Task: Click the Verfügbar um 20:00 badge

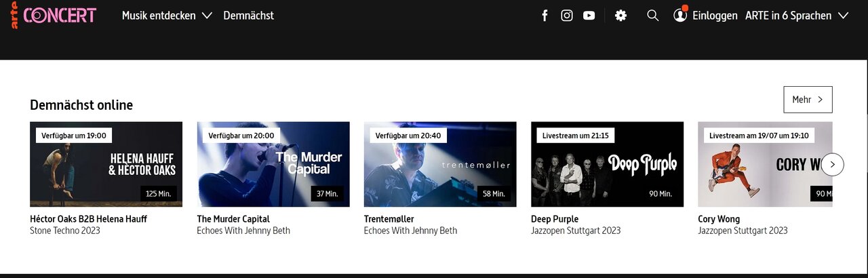Action: (241, 135)
